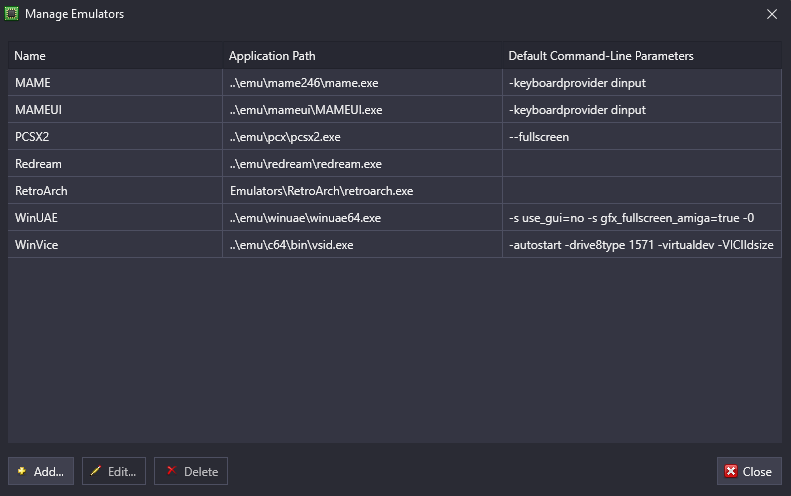The height and width of the screenshot is (496, 791).
Task: Click the Manage Emulators window chip icon
Action: point(11,14)
